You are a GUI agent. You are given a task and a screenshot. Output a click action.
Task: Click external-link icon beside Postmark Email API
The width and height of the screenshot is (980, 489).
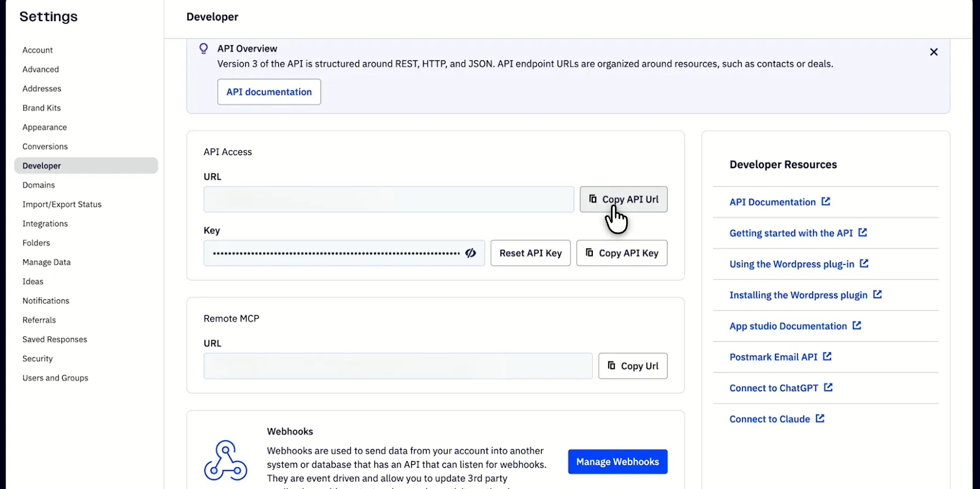[x=827, y=357]
